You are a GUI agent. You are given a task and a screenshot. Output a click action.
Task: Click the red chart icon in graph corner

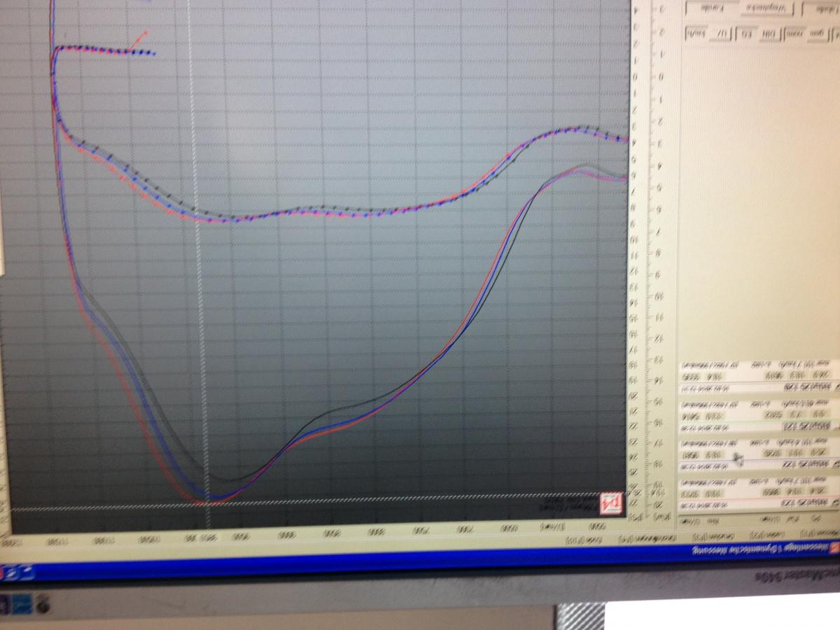[611, 501]
